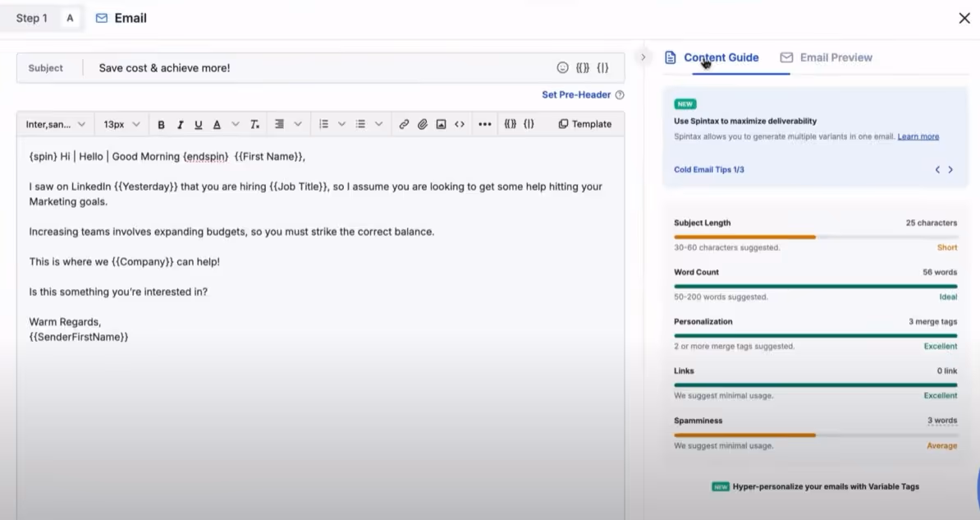Clear formatting with the Tx icon
This screenshot has width=980, height=520.
tap(254, 123)
